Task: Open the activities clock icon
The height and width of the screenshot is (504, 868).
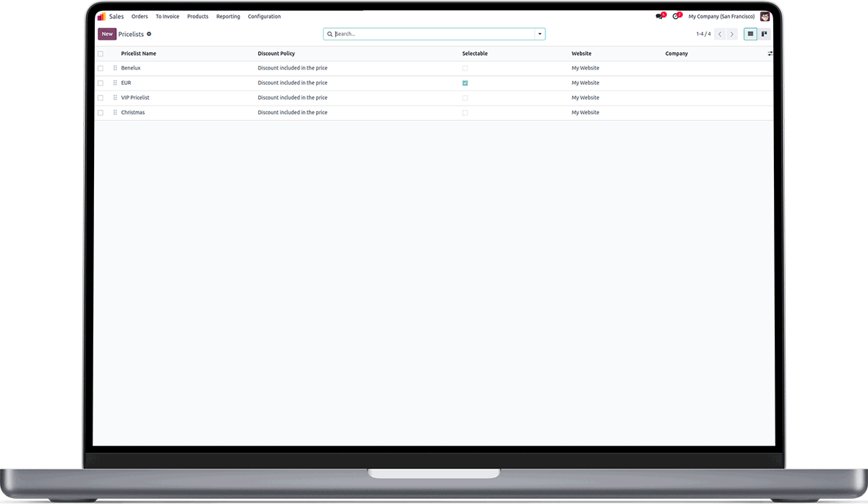Action: (676, 16)
